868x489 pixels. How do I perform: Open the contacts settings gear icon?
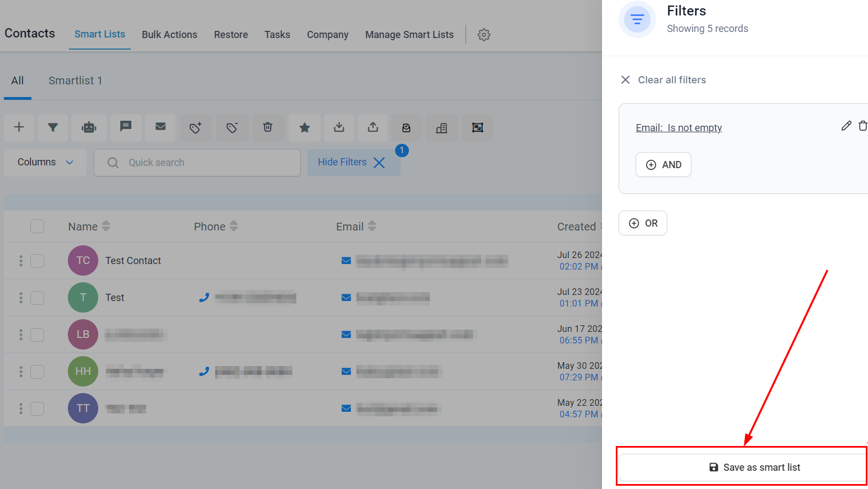tap(484, 35)
